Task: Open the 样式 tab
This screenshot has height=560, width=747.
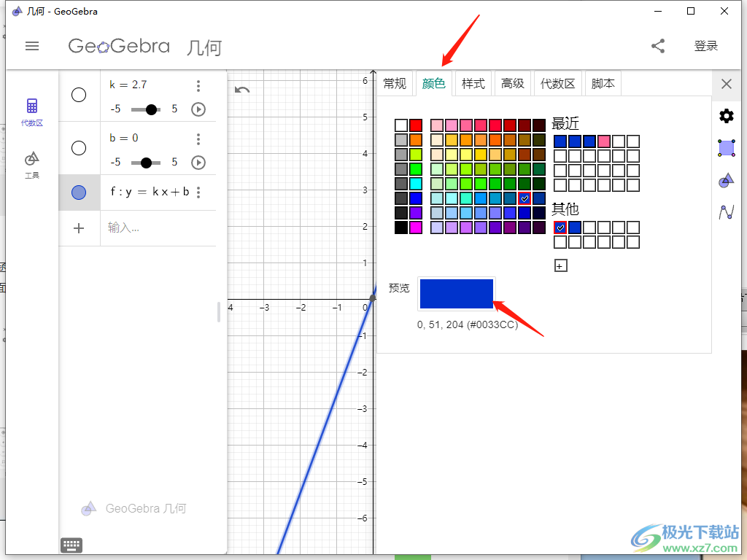Action: pos(473,84)
